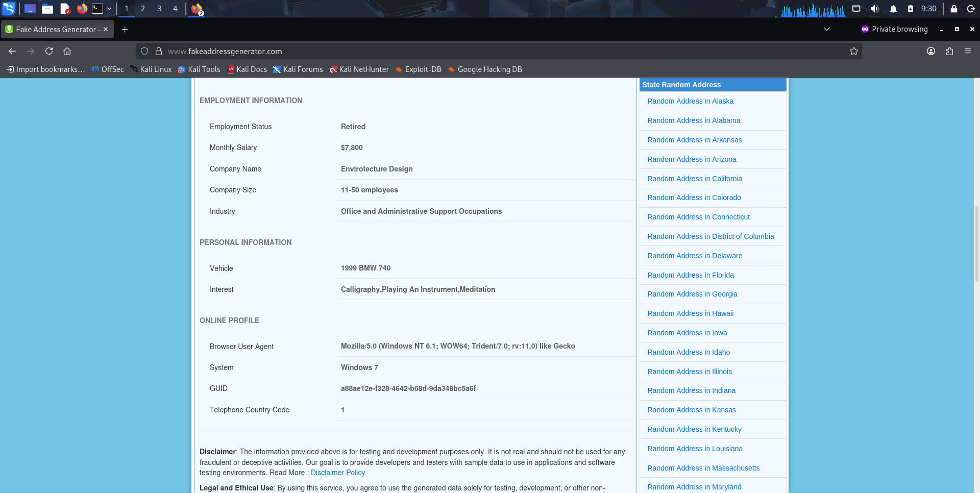The width and height of the screenshot is (980, 493).
Task: Click the 9:30 clock
Action: (929, 9)
